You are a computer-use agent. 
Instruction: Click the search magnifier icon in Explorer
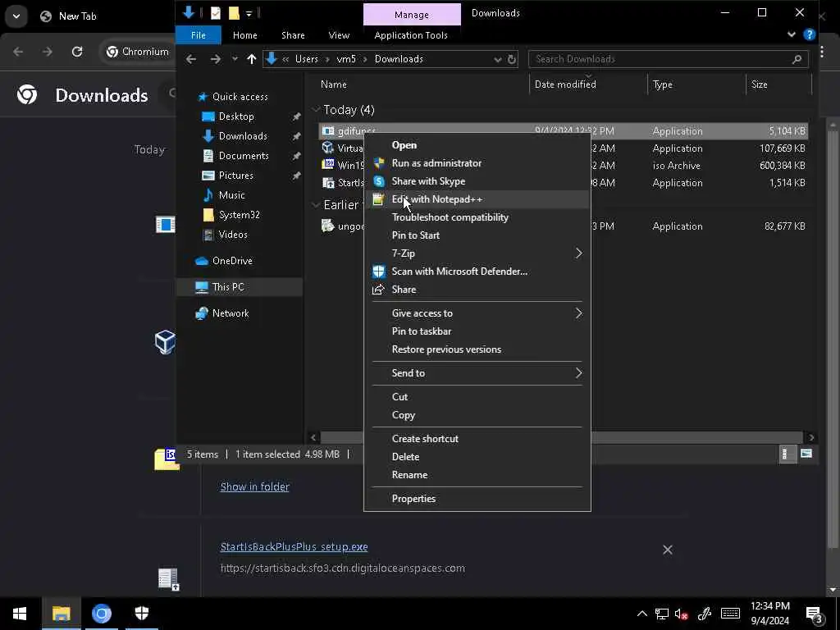tap(797, 59)
